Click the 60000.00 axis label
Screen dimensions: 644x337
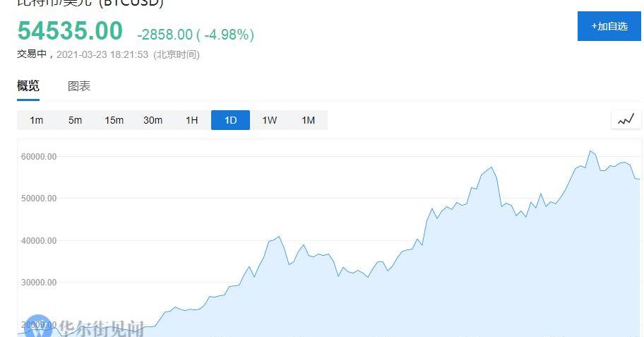(39, 157)
